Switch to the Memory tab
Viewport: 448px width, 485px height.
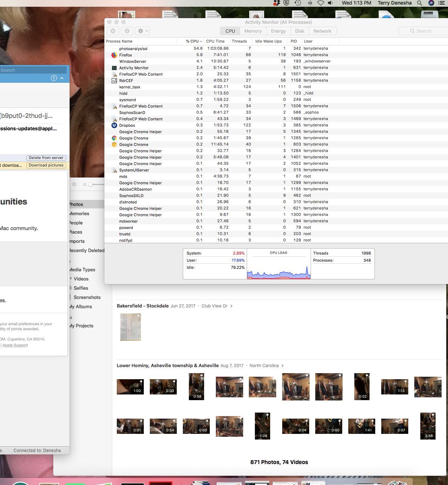click(x=253, y=31)
